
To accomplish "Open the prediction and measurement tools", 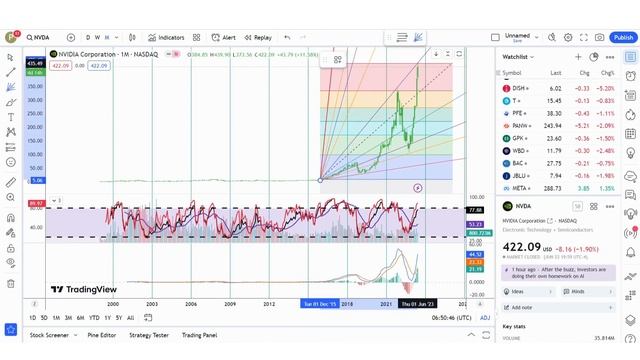I will [11, 147].
